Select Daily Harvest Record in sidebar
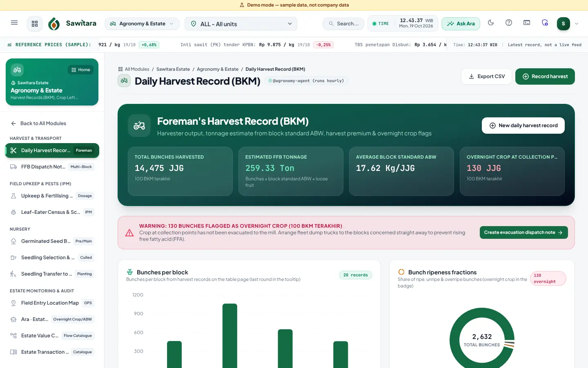Viewport: 588px width, 368px height. click(52, 150)
